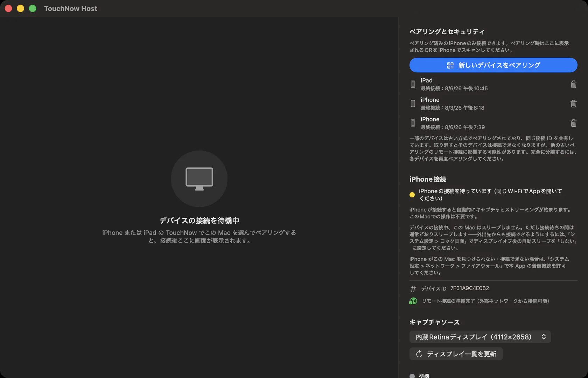588x378 pixels.
Task: Remove iPhone last connected 8/3/26
Action: coord(573,104)
